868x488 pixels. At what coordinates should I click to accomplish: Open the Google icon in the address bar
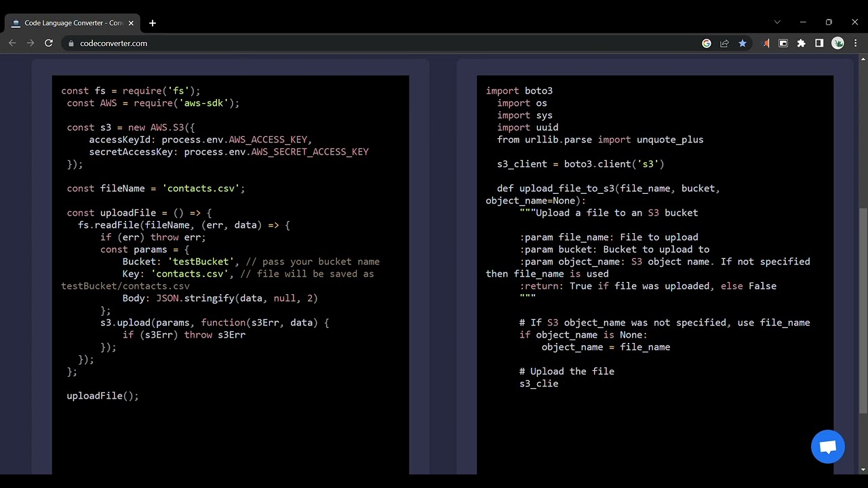click(x=707, y=43)
